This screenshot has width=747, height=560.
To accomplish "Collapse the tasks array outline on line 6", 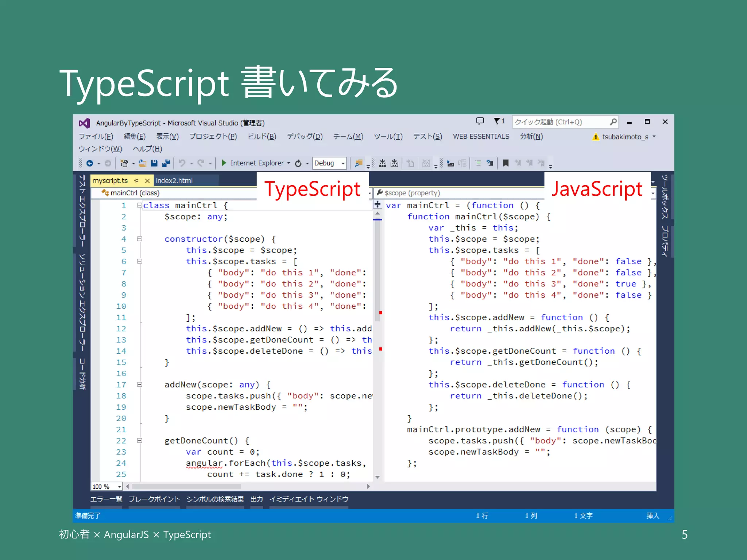I will pyautogui.click(x=139, y=261).
